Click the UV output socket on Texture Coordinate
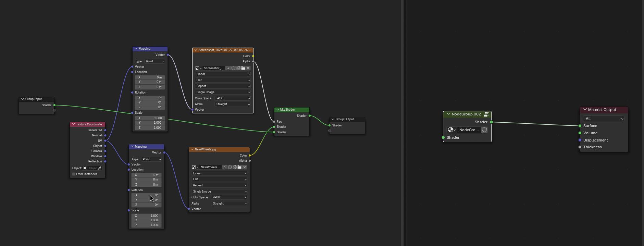The image size is (644, 246). click(x=105, y=141)
